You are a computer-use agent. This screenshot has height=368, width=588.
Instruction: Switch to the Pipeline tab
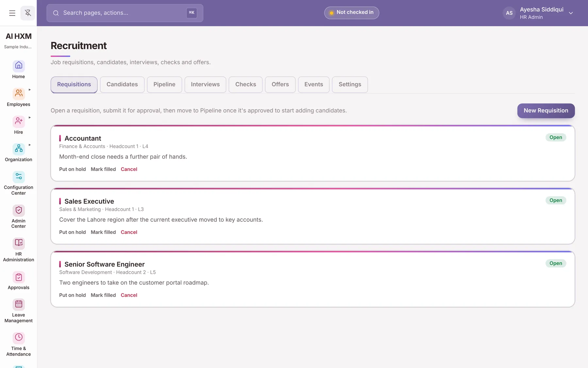tap(164, 84)
